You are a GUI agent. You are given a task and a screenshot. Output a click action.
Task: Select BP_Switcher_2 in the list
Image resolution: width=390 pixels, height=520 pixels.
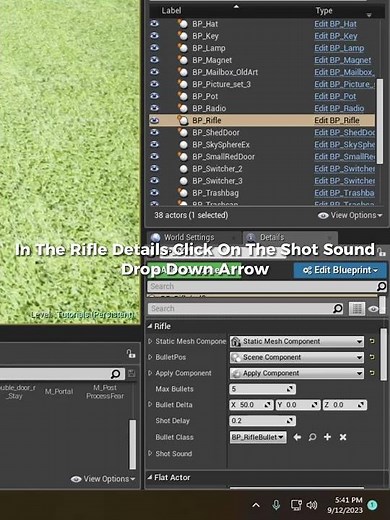217,169
